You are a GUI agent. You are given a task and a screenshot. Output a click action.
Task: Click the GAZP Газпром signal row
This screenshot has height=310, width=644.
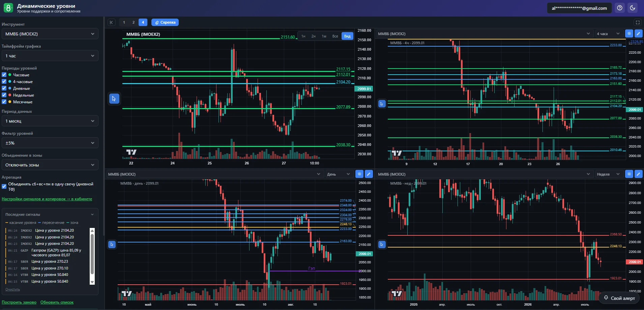point(47,253)
